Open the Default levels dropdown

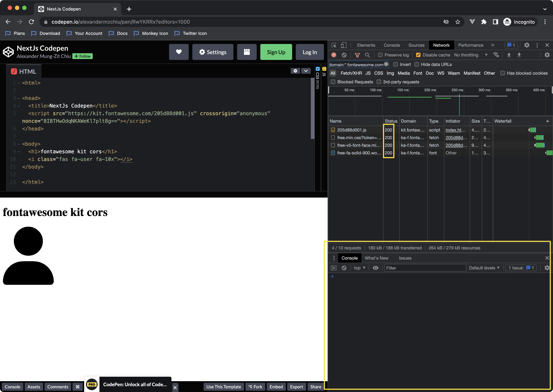coord(484,268)
